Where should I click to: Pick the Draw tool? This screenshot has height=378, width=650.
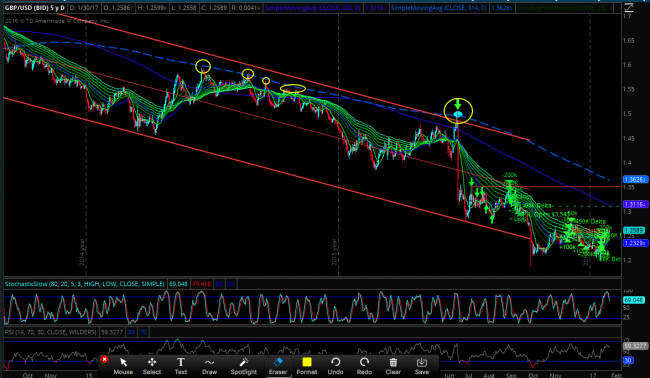pyautogui.click(x=209, y=366)
